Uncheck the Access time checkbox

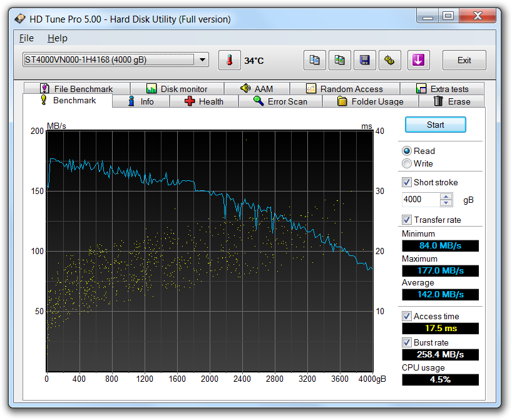tap(407, 316)
